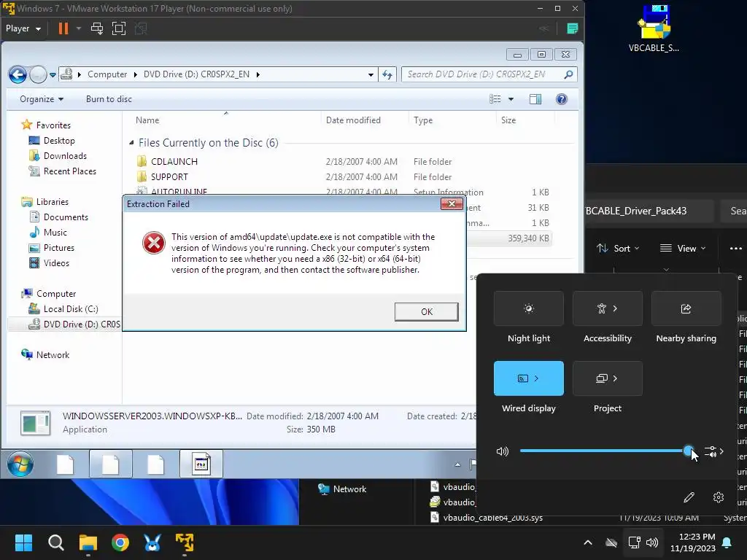747x560 pixels.
Task: Focus the Search DVD Drive field
Action: pos(489,74)
